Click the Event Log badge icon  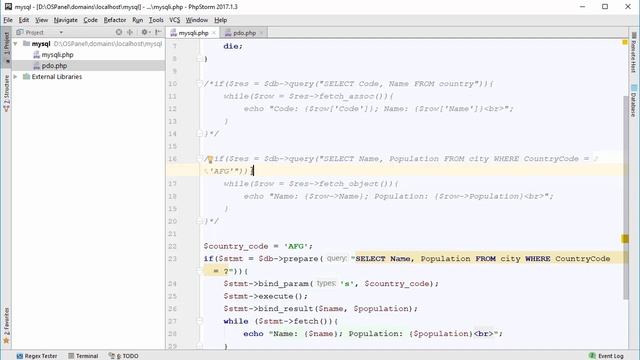(592, 356)
